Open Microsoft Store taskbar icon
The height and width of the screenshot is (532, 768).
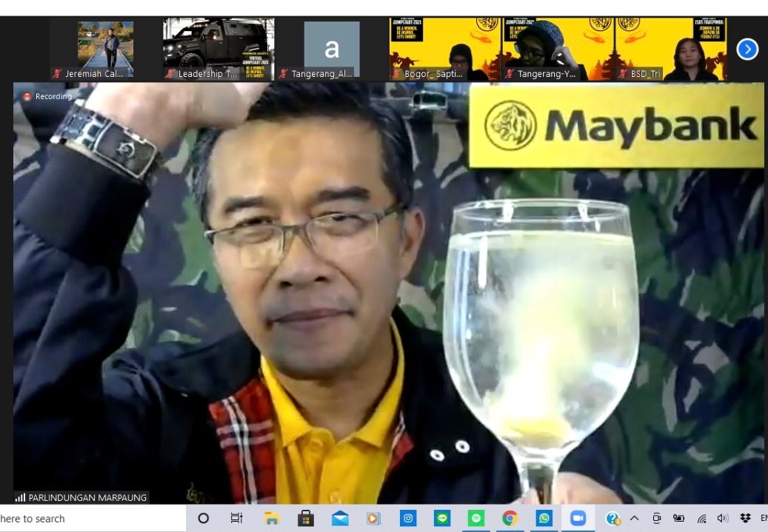(x=306, y=519)
